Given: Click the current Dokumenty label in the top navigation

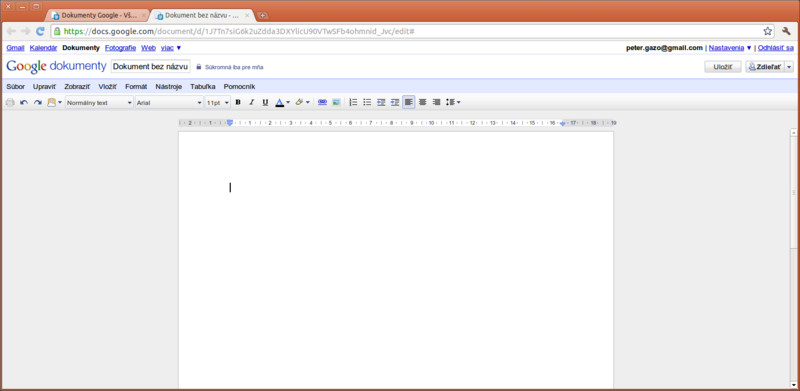Looking at the screenshot, I should click(x=81, y=47).
